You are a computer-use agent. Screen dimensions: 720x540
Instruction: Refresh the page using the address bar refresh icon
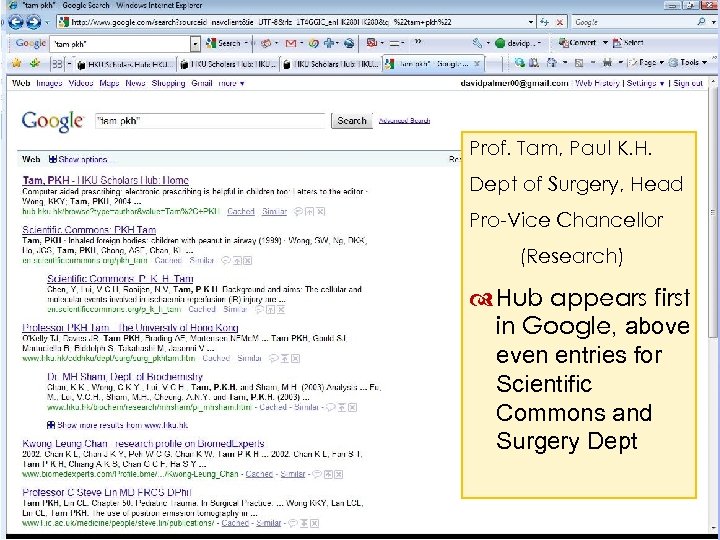click(x=545, y=22)
